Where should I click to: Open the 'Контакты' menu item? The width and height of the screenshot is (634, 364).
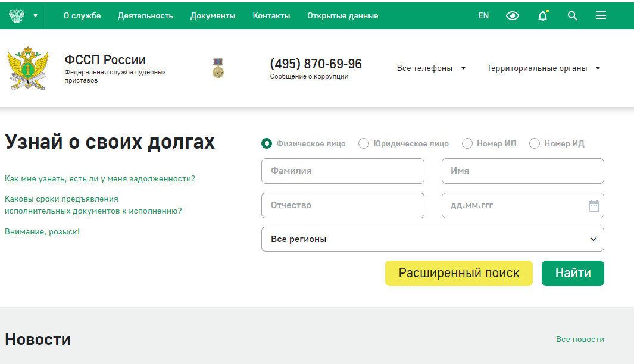271,15
